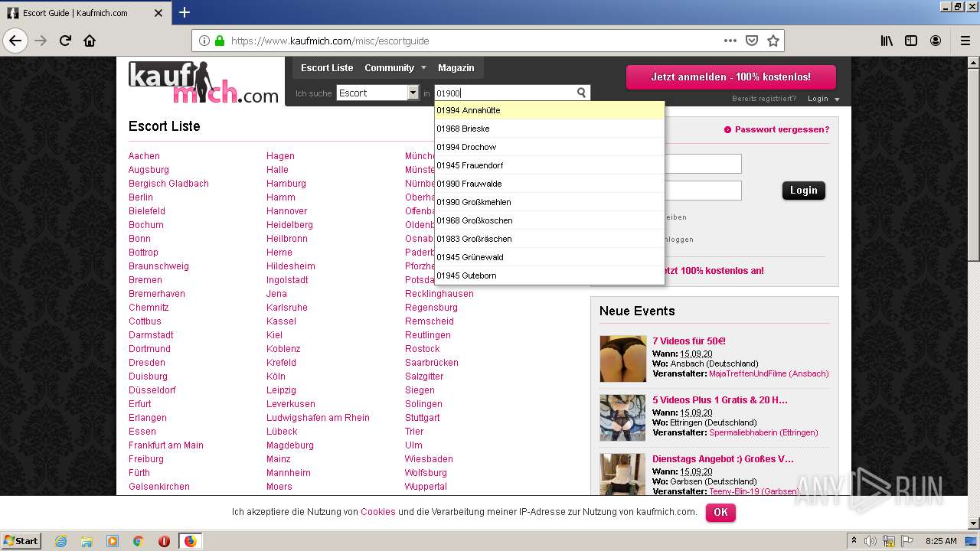The width and height of the screenshot is (980, 551).
Task: Click the red Opera taskbar icon
Action: (164, 541)
